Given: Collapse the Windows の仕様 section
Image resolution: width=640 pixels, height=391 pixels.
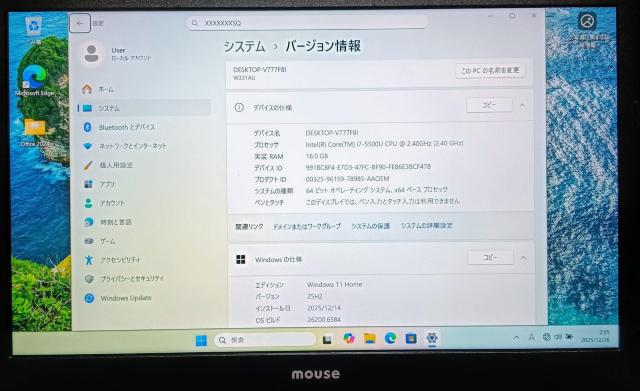Looking at the screenshot, I should click(x=524, y=258).
